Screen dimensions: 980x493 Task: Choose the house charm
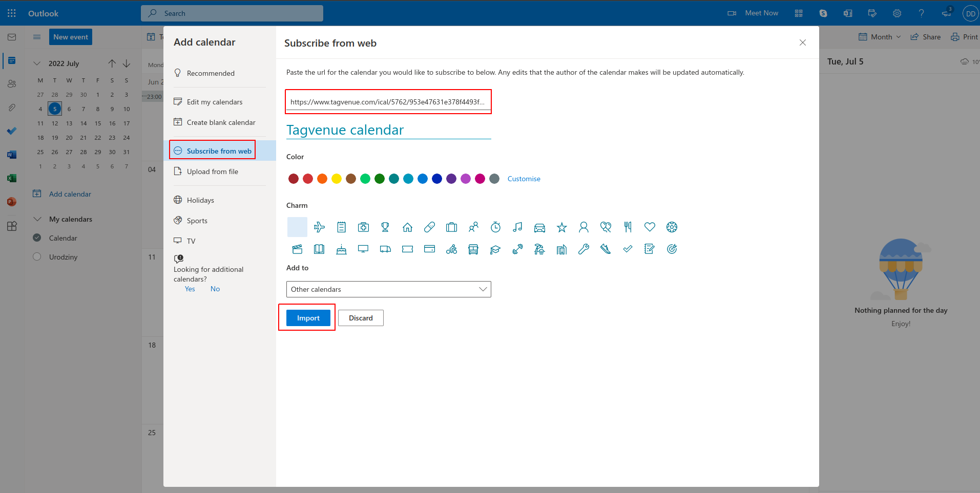point(407,227)
